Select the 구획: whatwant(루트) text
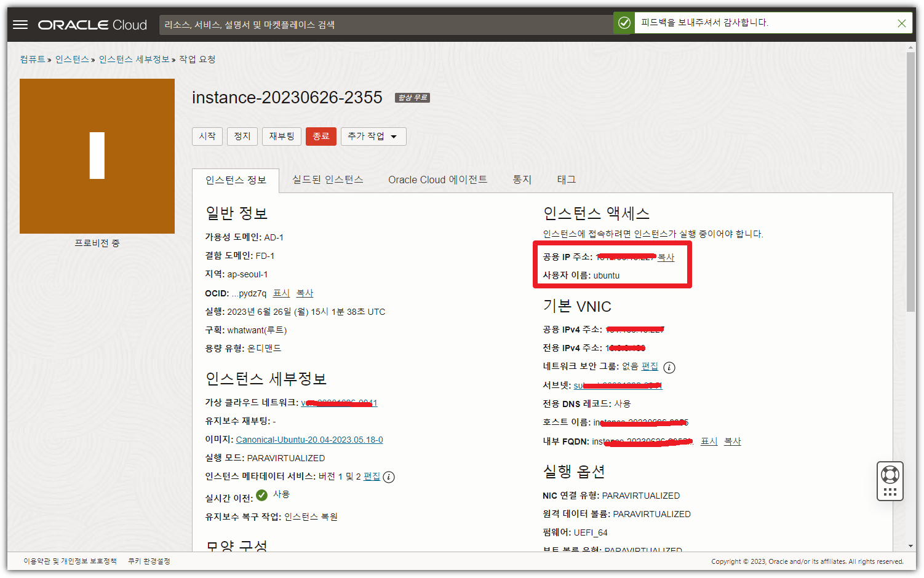The height and width of the screenshot is (578, 924). tap(246, 330)
